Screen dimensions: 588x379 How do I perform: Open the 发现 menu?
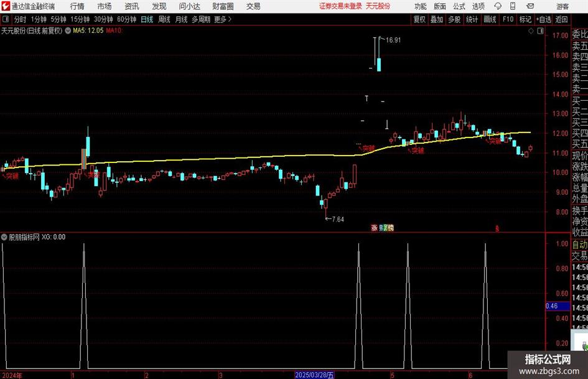click(159, 6)
